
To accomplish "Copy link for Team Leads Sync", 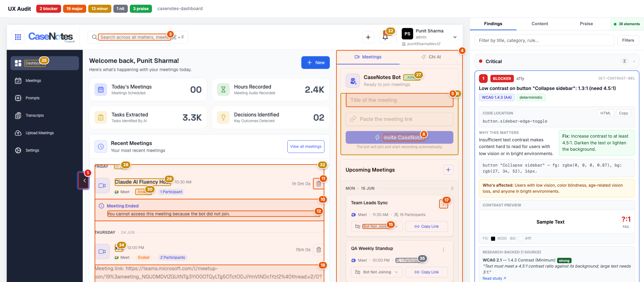I will point(426,226).
